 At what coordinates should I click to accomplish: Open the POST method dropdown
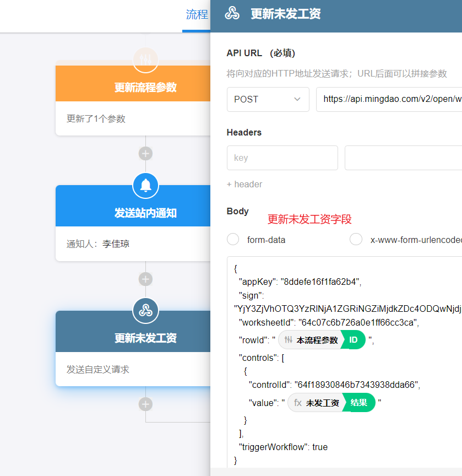point(268,99)
